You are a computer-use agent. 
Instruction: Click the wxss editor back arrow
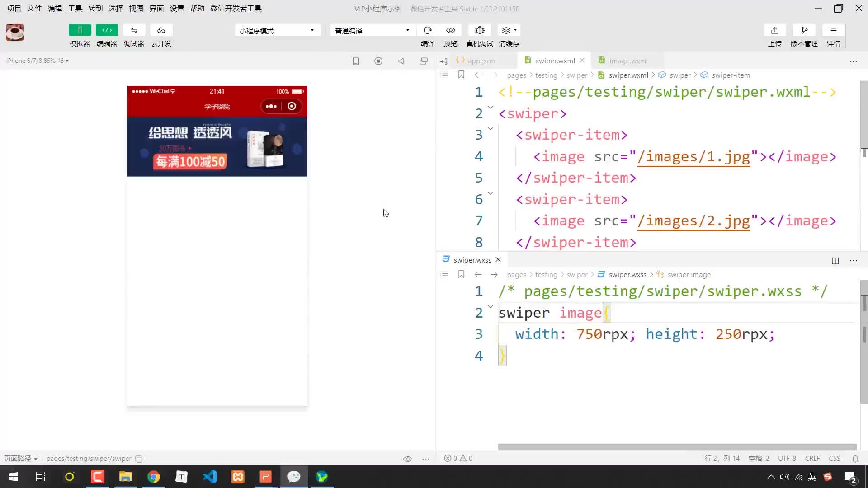[478, 274]
